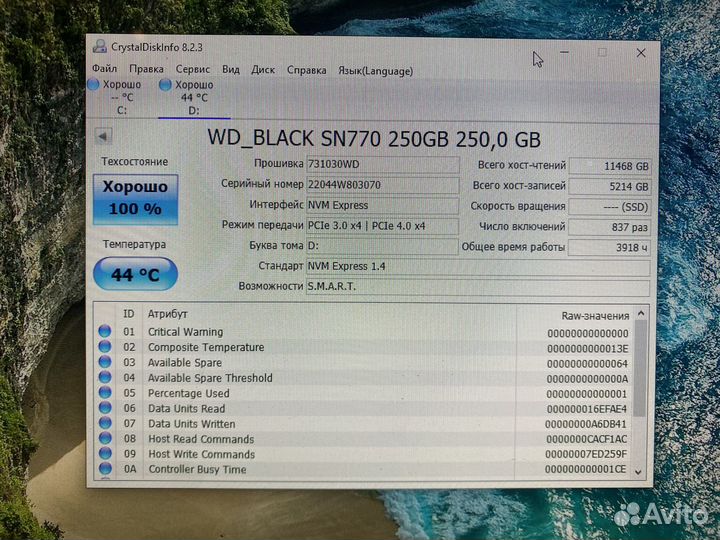720x540 pixels.
Task: Click power on count value 837 раз
Action: tap(610, 227)
